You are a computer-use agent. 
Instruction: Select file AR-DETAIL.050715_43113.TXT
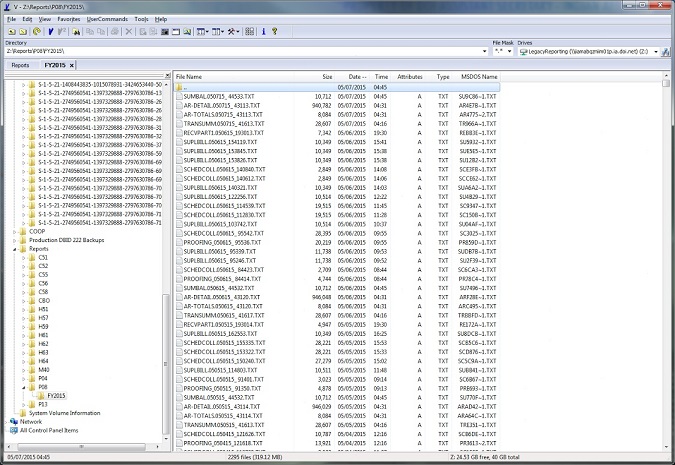pyautogui.click(x=222, y=105)
